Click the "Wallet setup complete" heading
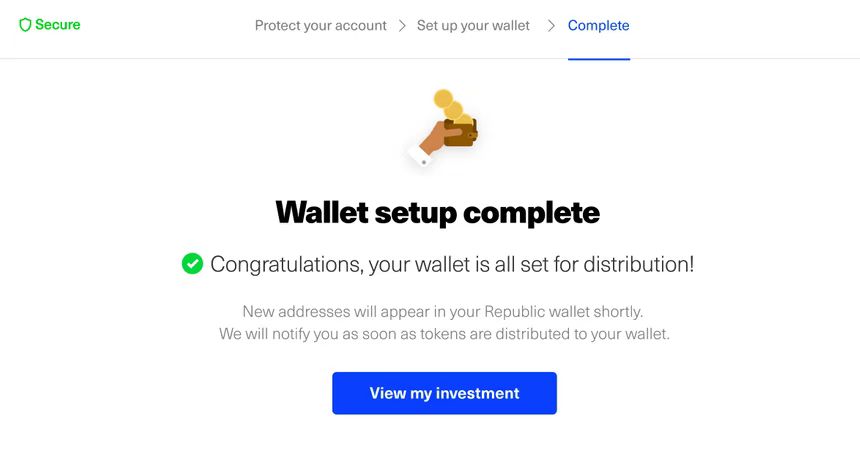This screenshot has width=860, height=459. pos(437,213)
